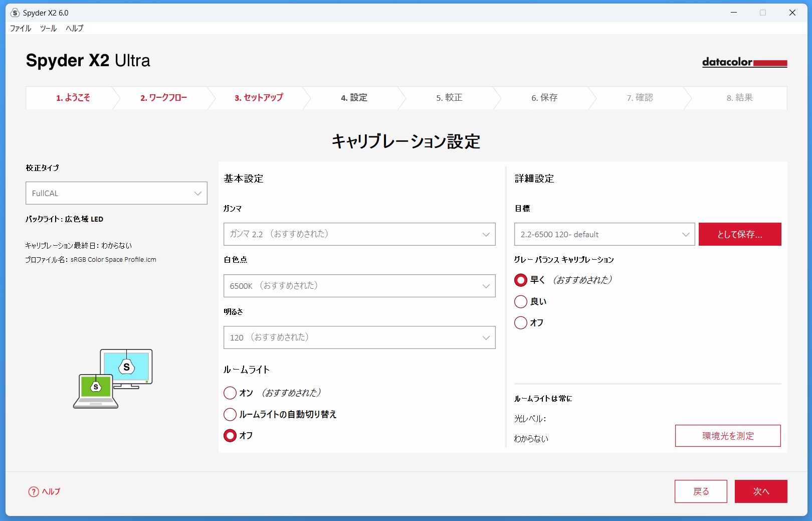Click the Spyder app icon in title bar
The height and width of the screenshot is (521, 812).
[x=15, y=13]
